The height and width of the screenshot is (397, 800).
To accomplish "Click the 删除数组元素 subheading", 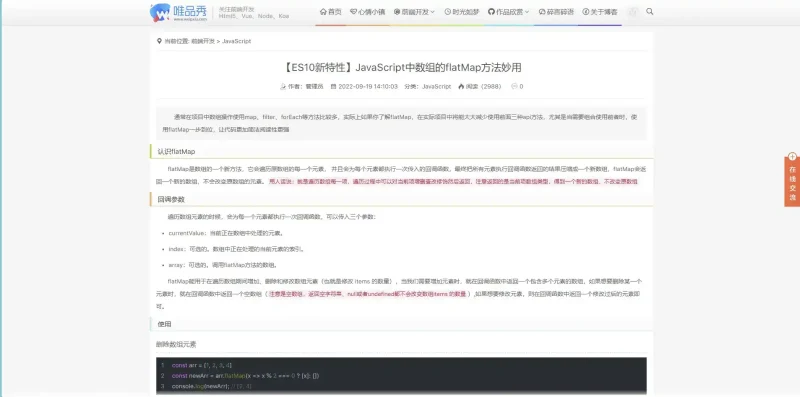I will click(176, 344).
